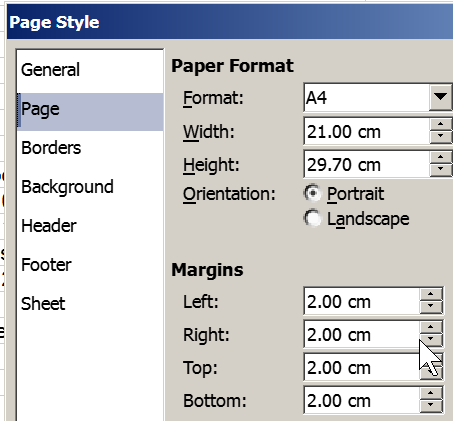The width and height of the screenshot is (453, 421).
Task: Increase the Bottom margin up arrow
Action: pyautogui.click(x=431, y=394)
